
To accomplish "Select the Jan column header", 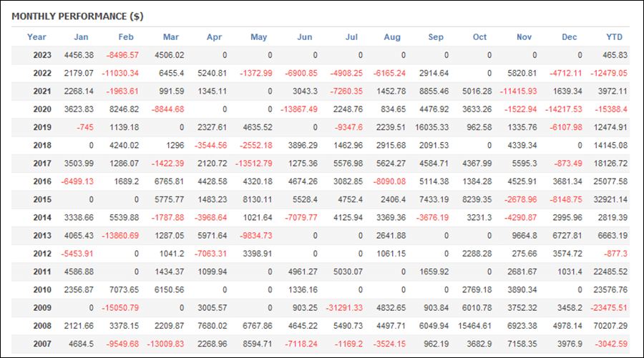I will click(x=81, y=37).
